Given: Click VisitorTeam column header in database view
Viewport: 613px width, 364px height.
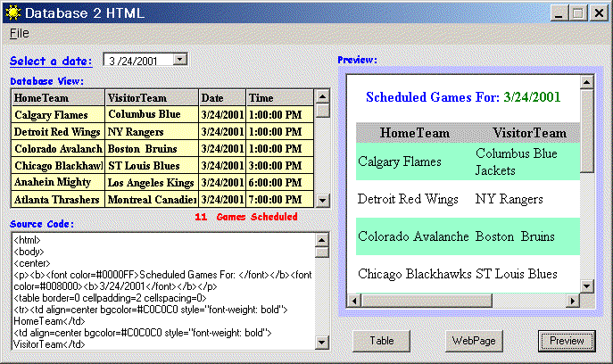Looking at the screenshot, I should (x=152, y=98).
